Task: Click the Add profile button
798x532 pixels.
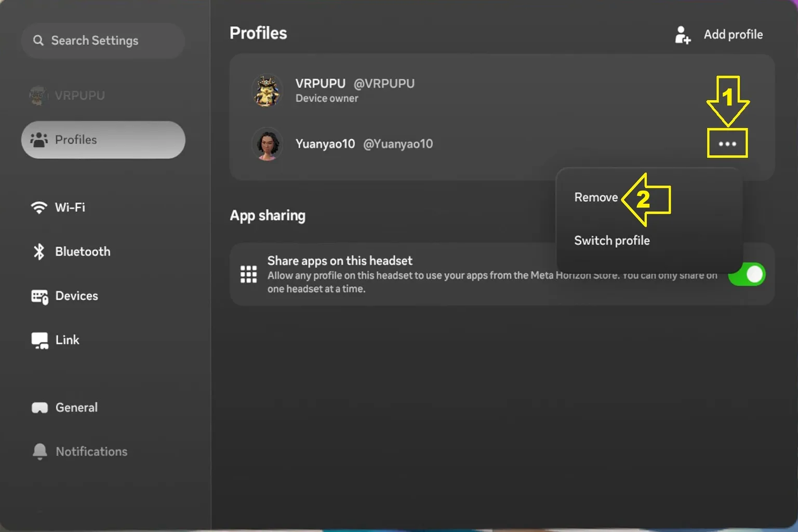Action: [719, 35]
